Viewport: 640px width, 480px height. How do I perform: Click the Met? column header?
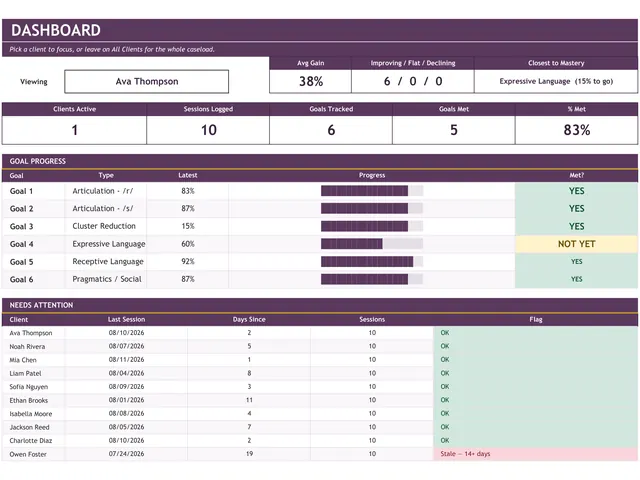(x=576, y=175)
